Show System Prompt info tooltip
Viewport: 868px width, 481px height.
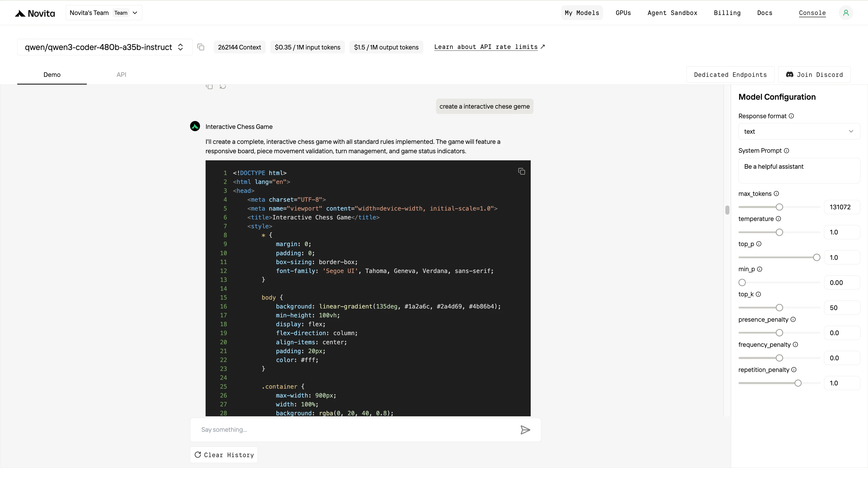click(786, 150)
